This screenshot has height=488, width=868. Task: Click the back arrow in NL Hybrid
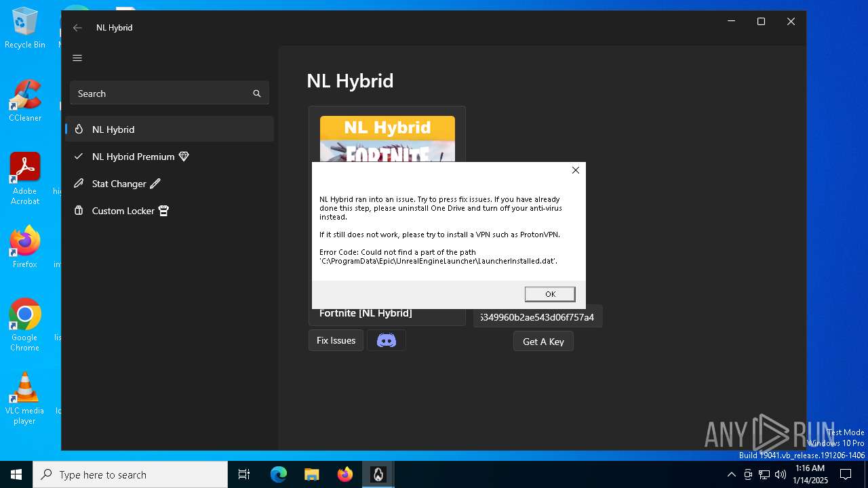tap(77, 28)
